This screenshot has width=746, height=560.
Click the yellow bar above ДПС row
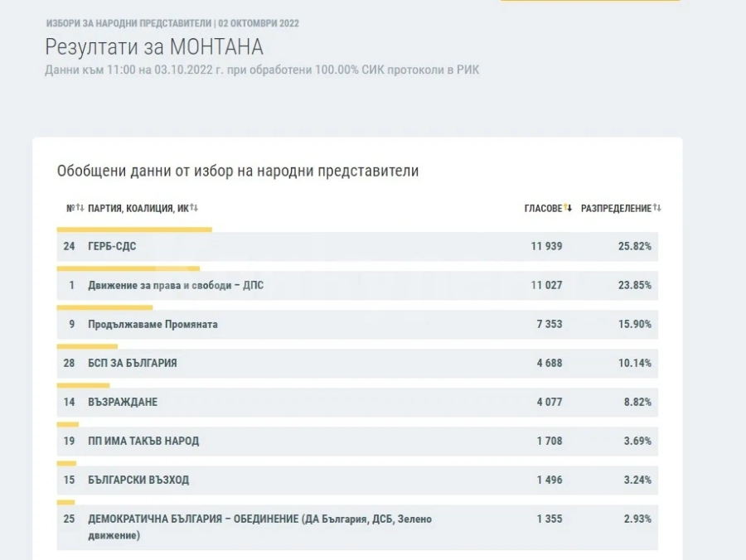tap(128, 268)
